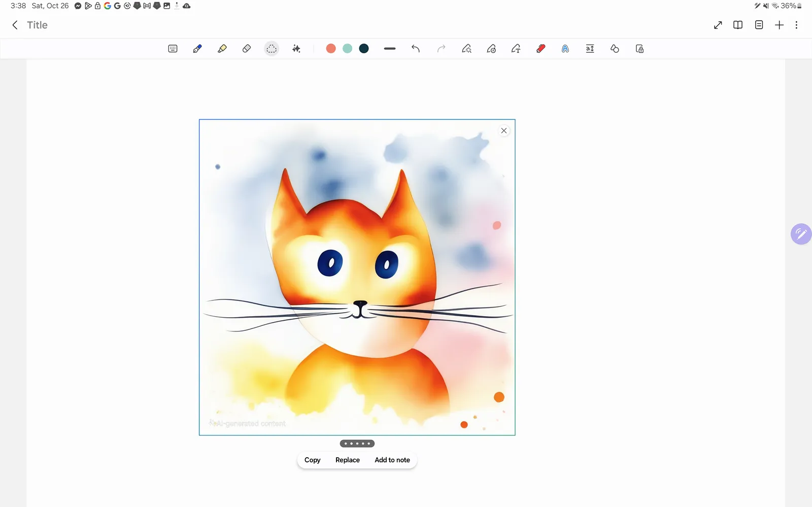Open the pen thickness line setting
This screenshot has height=507, width=812.
(x=390, y=49)
